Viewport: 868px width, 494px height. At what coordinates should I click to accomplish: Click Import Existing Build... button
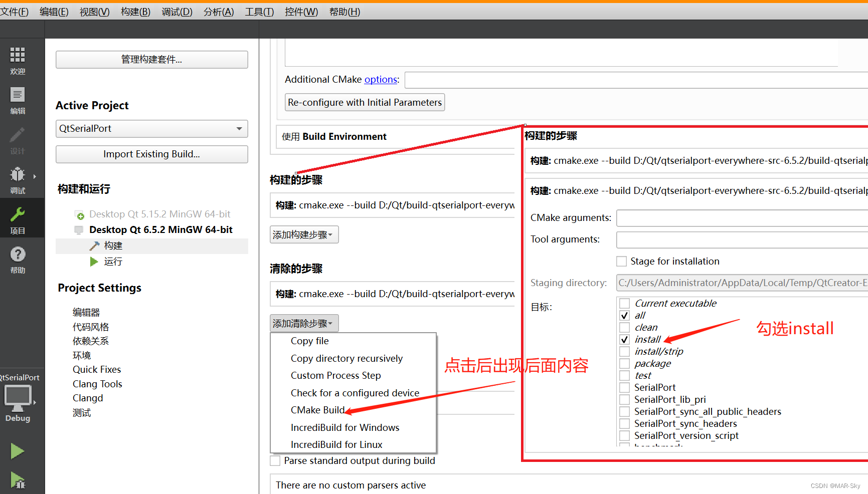(x=151, y=154)
